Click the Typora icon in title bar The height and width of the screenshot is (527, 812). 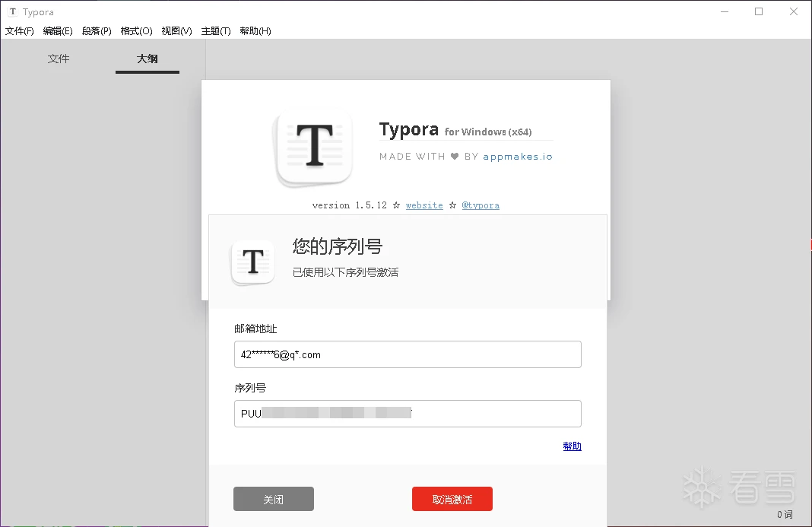pyautogui.click(x=13, y=11)
